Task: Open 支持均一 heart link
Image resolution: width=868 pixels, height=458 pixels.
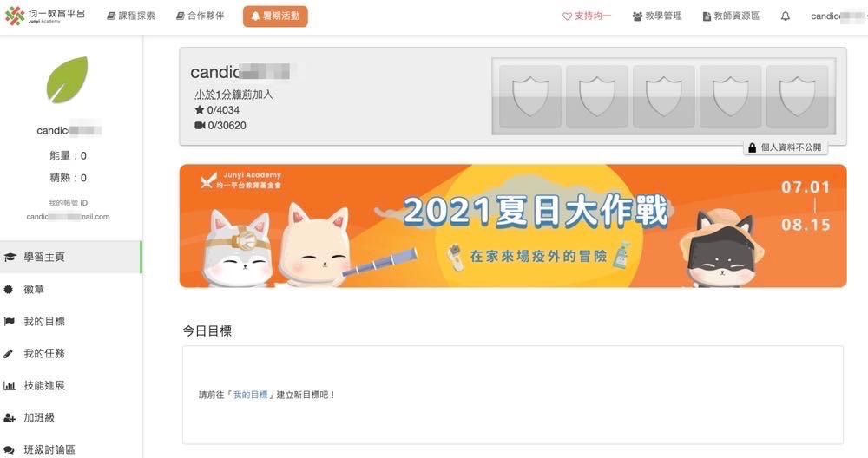Action: 587,16
